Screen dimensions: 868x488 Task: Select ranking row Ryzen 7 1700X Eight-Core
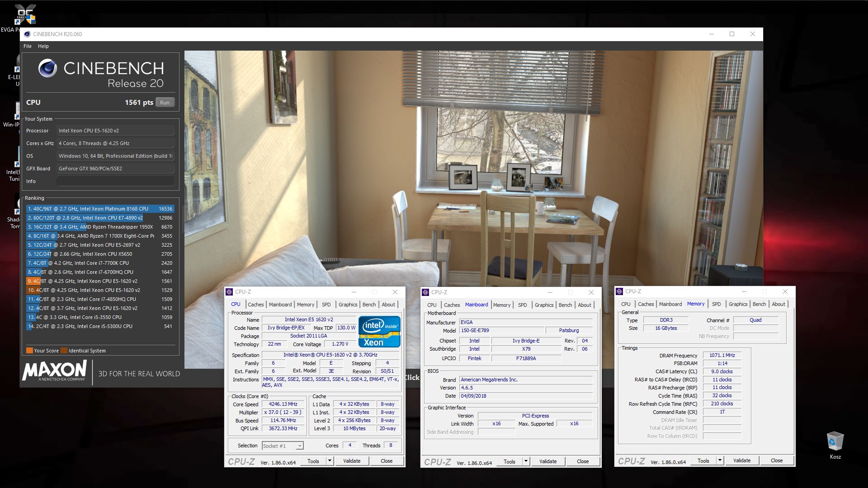coord(100,236)
